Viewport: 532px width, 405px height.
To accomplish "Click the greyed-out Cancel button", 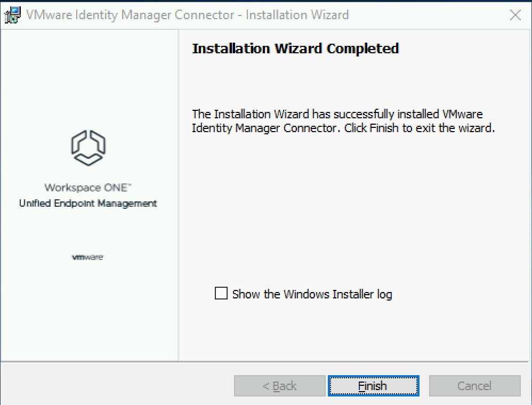I will click(x=474, y=386).
